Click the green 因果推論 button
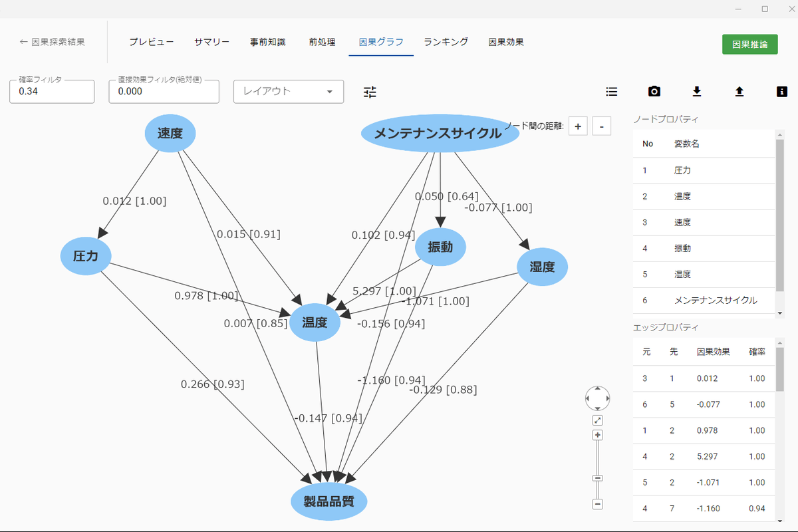 750,45
